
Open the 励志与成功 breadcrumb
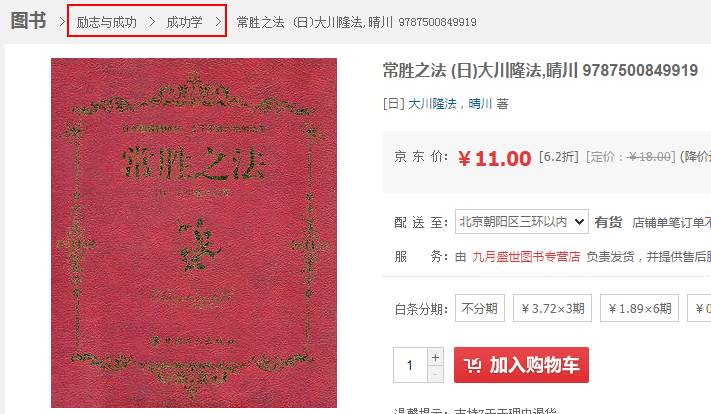click(107, 22)
